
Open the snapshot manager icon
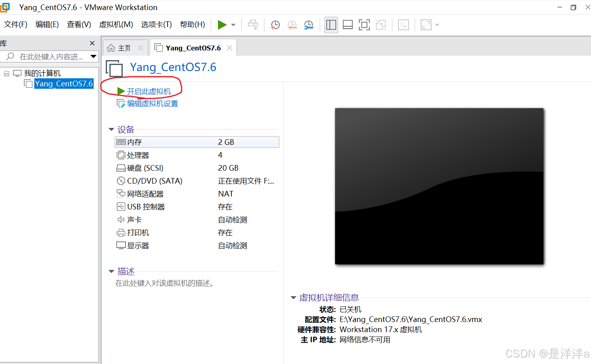pyautogui.click(x=309, y=25)
